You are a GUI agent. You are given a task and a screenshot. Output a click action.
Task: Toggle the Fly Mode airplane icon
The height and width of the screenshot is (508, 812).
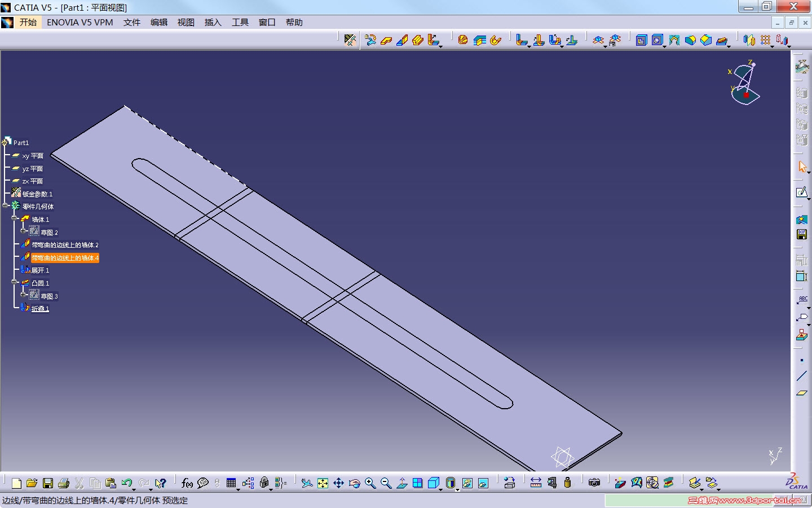307,483
